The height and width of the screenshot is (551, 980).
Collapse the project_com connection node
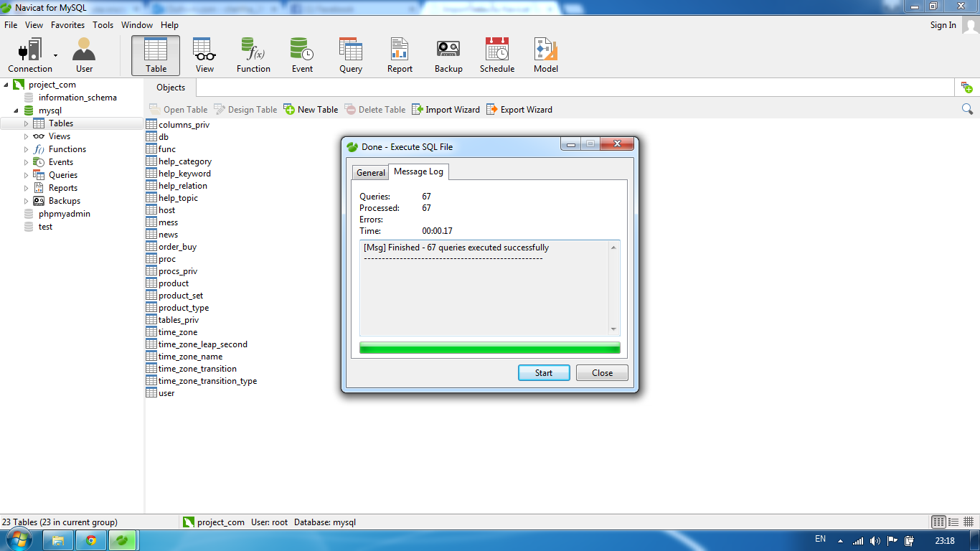coord(6,85)
